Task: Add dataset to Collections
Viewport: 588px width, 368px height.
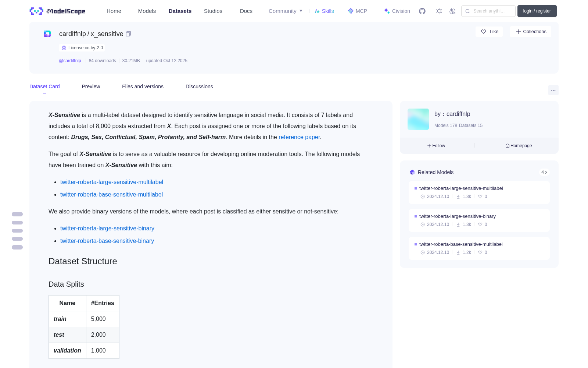Action: (x=531, y=32)
